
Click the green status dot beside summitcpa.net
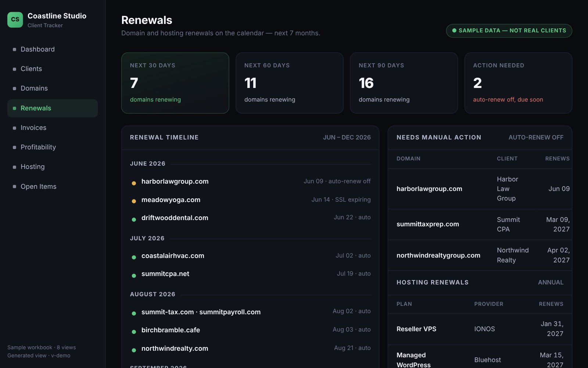coord(134,275)
